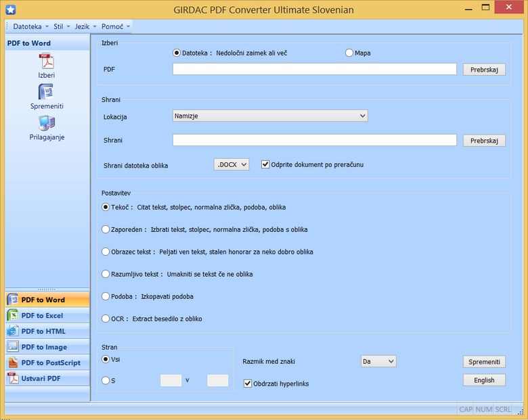This screenshot has height=420, width=528.
Task: Click the PDF to PostScript icon
Action: point(13,363)
